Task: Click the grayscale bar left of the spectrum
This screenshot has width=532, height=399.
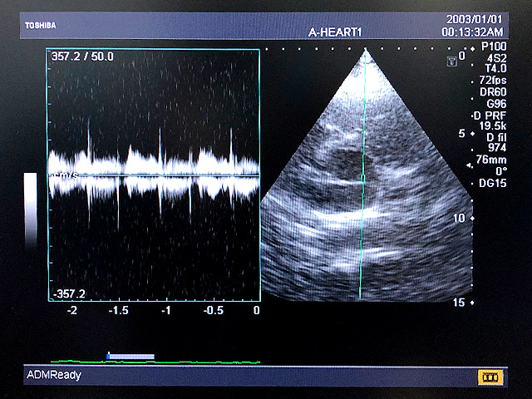Action: tap(31, 209)
